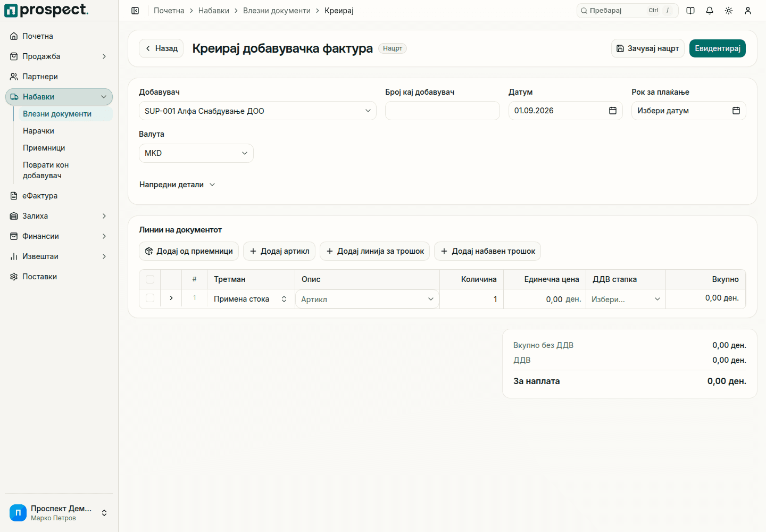The width and height of the screenshot is (766, 532).
Task: Click Додај линија за трошок button
Action: pyautogui.click(x=375, y=251)
